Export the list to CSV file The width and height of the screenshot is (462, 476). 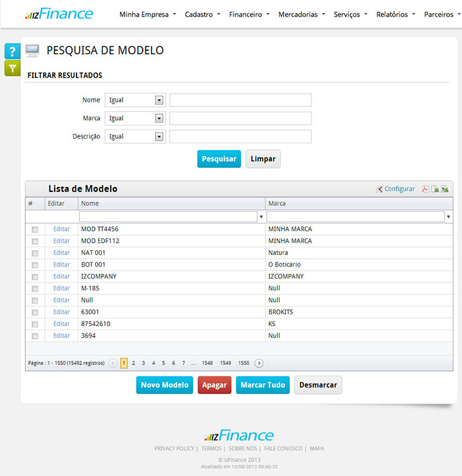[x=445, y=189]
